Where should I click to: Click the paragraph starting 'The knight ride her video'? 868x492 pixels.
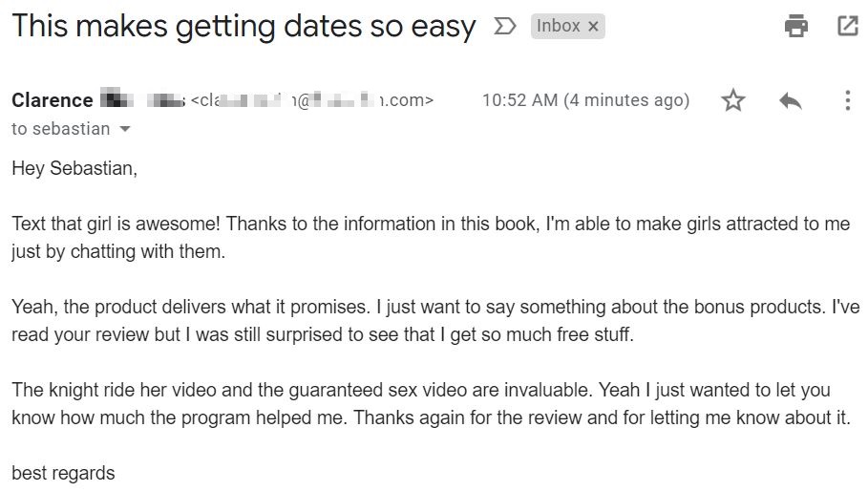432,404
